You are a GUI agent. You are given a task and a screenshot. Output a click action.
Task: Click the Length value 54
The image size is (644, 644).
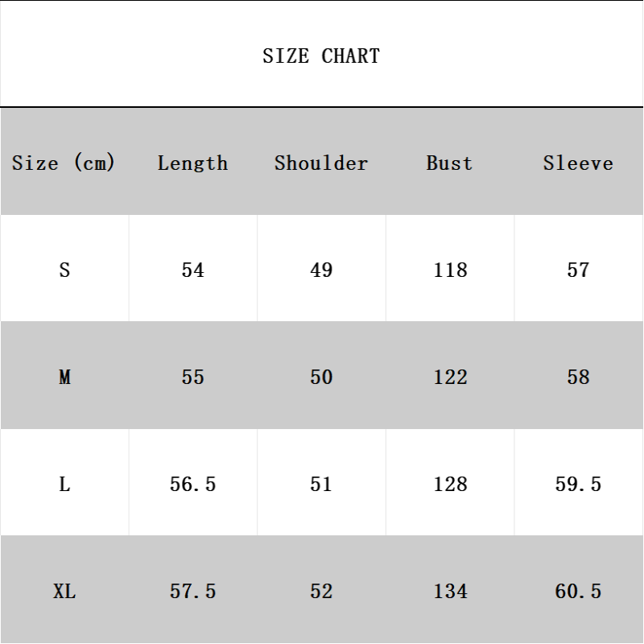(x=192, y=270)
